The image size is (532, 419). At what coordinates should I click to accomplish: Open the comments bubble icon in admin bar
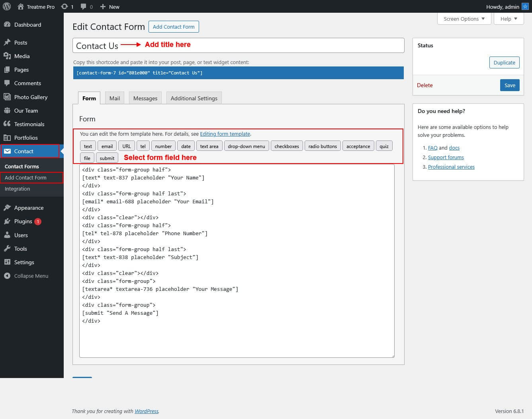click(83, 7)
